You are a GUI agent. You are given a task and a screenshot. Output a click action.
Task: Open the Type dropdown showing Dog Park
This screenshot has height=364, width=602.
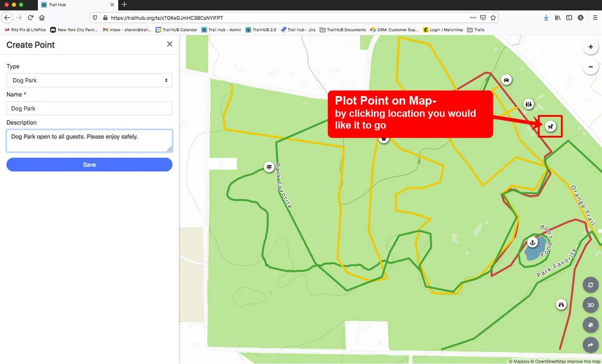89,80
